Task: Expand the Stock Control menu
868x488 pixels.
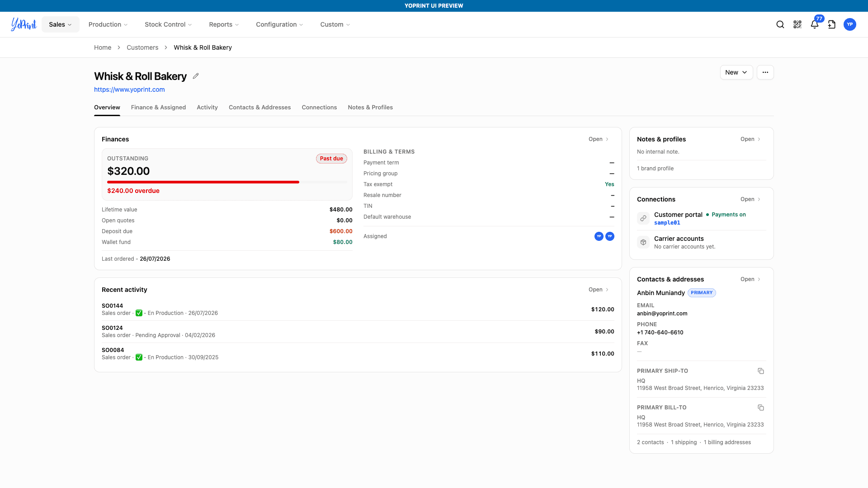Action: click(x=168, y=24)
